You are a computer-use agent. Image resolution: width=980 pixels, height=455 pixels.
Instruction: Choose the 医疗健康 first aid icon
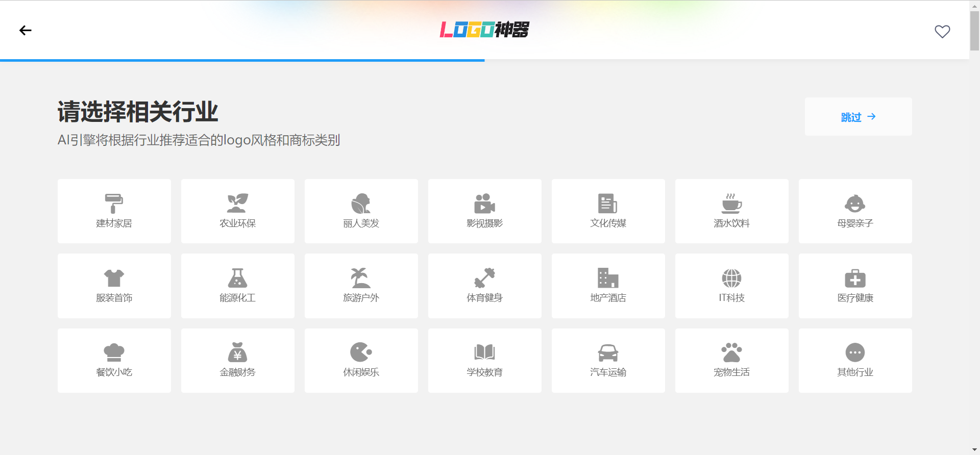[855, 278]
